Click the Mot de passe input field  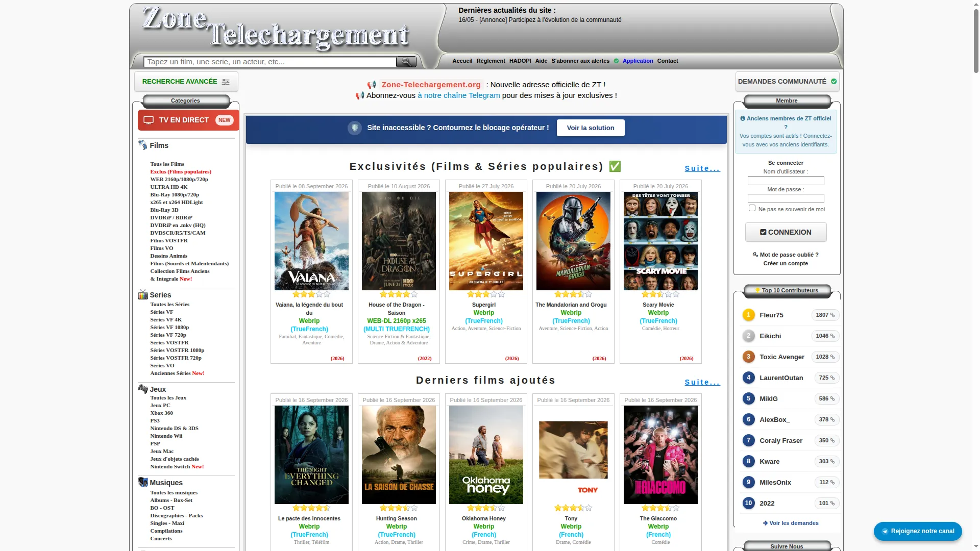click(x=786, y=198)
